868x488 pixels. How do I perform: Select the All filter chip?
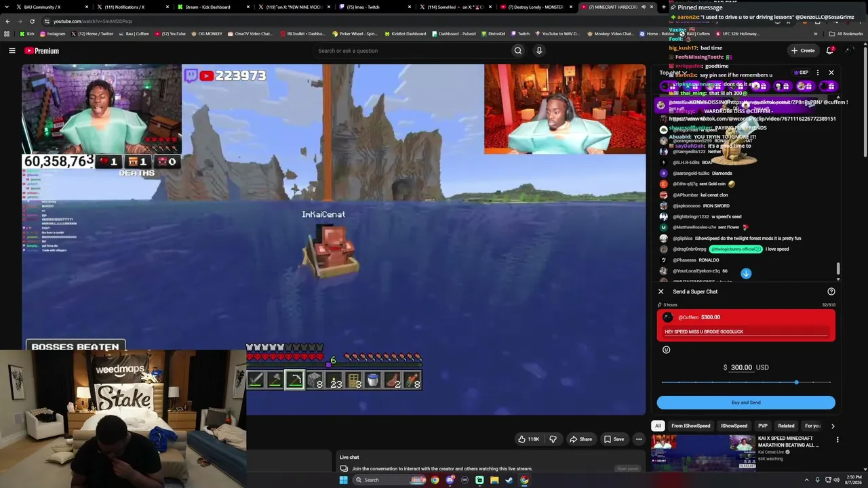coord(658,426)
